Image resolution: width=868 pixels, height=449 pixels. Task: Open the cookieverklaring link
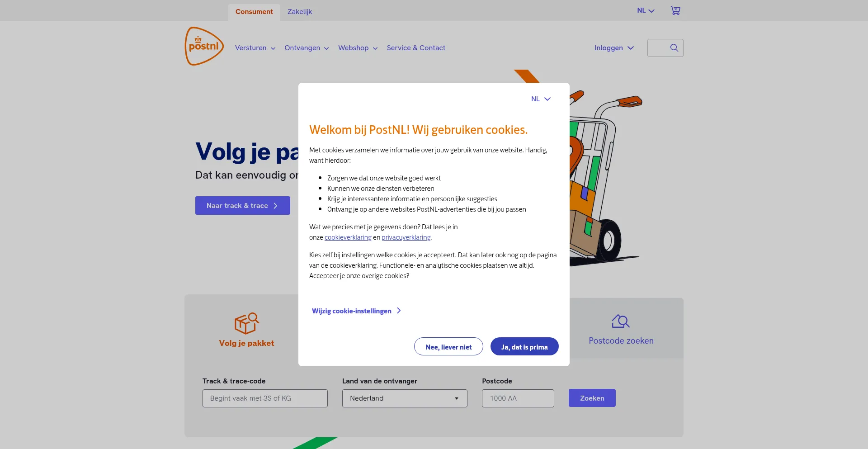tap(348, 237)
